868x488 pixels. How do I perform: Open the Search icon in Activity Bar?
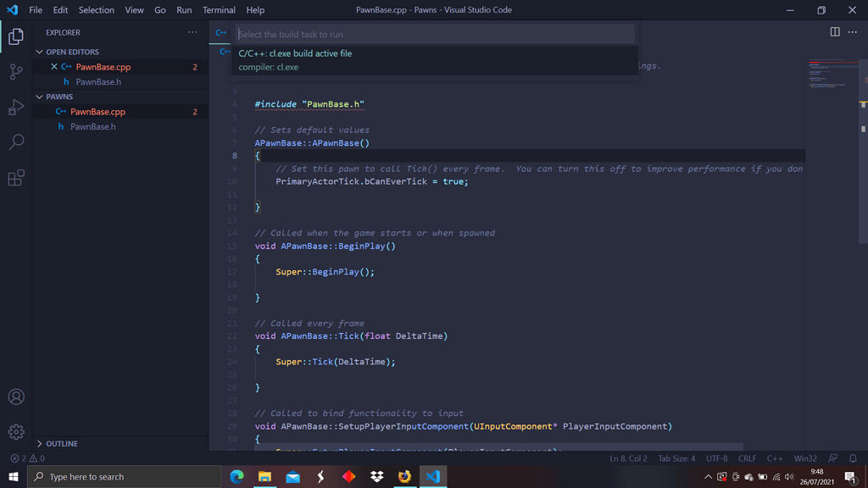pyautogui.click(x=15, y=143)
